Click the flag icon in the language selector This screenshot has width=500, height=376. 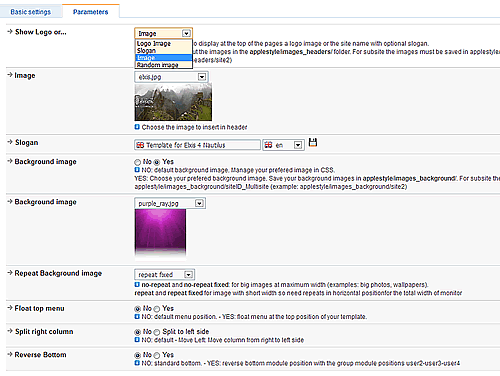pyautogui.click(x=268, y=145)
